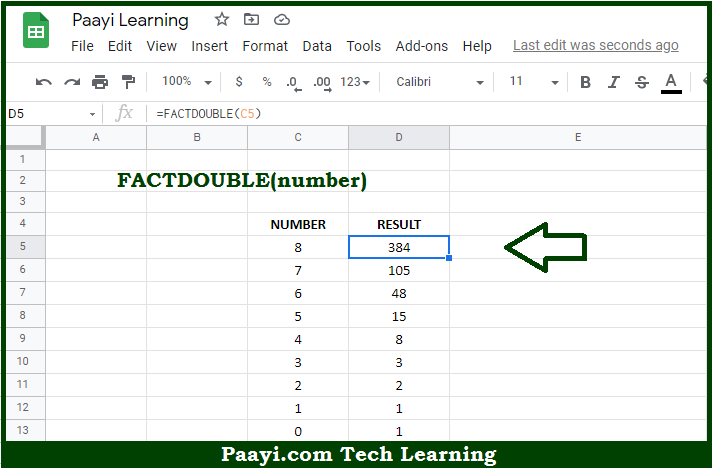Open the View menu
Image resolution: width=712 pixels, height=468 pixels.
[161, 46]
